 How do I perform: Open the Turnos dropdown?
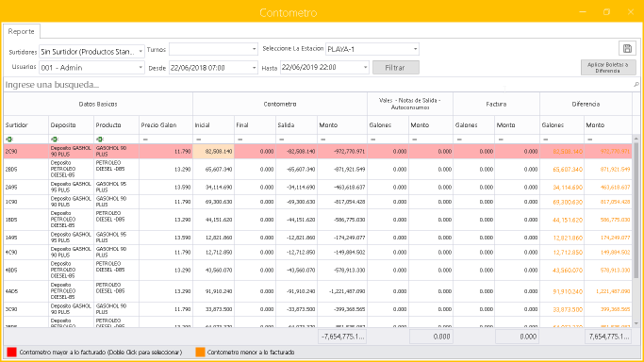coord(254,49)
